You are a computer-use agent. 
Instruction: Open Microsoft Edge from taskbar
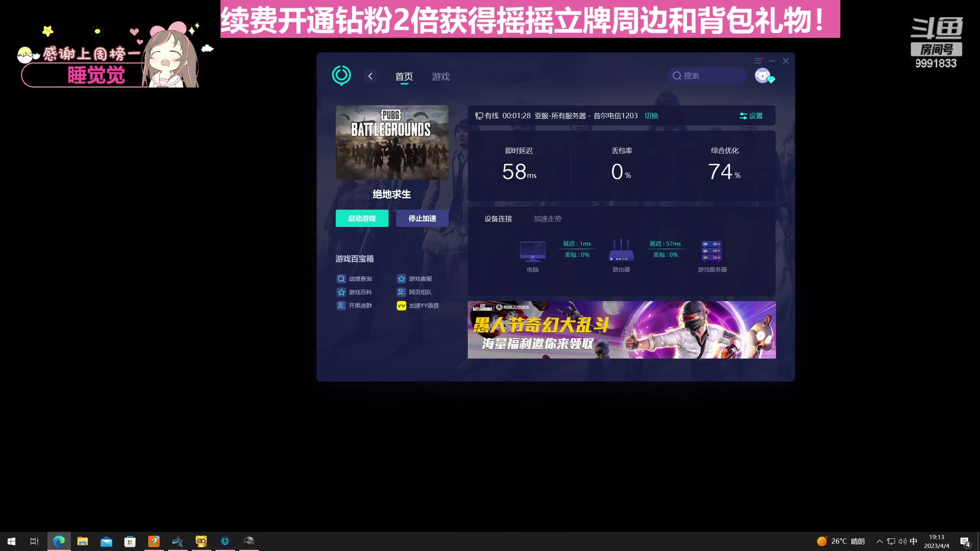(x=59, y=541)
